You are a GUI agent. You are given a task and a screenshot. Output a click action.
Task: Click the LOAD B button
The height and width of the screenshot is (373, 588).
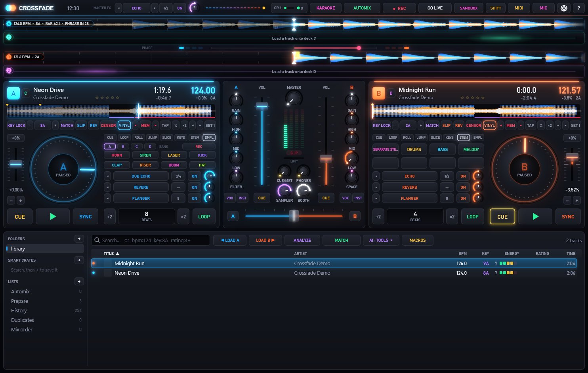pyautogui.click(x=265, y=240)
